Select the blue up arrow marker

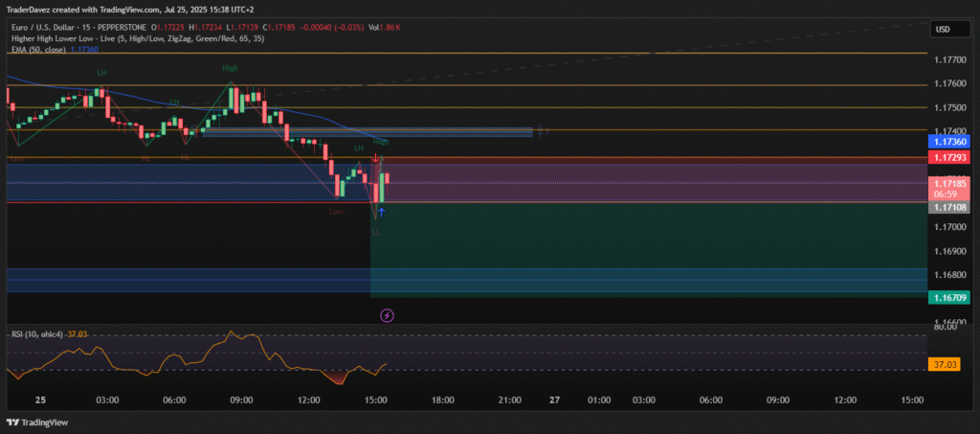[381, 213]
